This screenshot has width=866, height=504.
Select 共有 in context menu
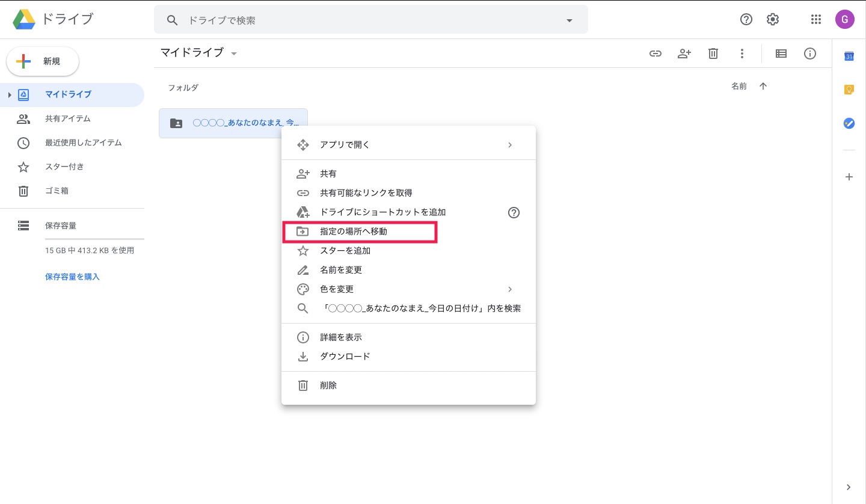(408, 174)
